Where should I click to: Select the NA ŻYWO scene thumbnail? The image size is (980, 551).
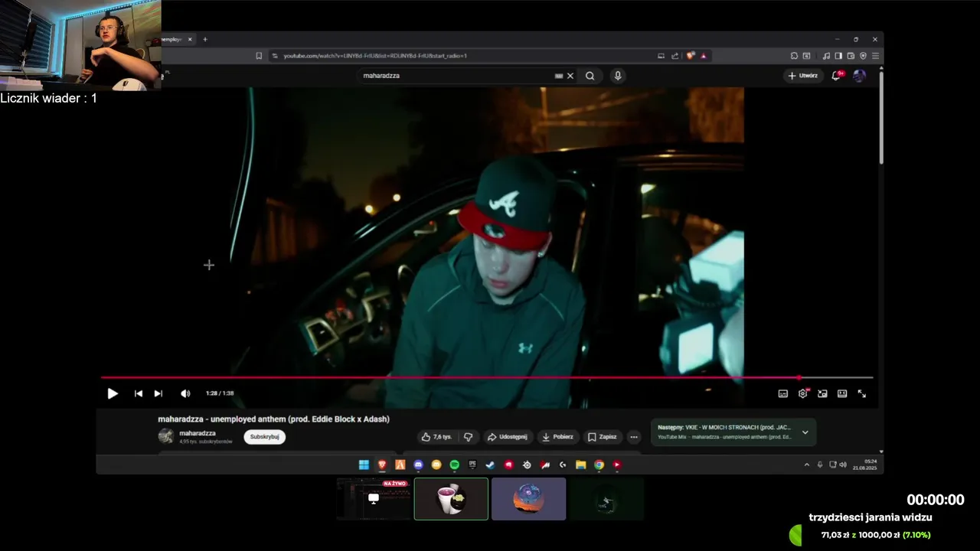[x=373, y=499]
